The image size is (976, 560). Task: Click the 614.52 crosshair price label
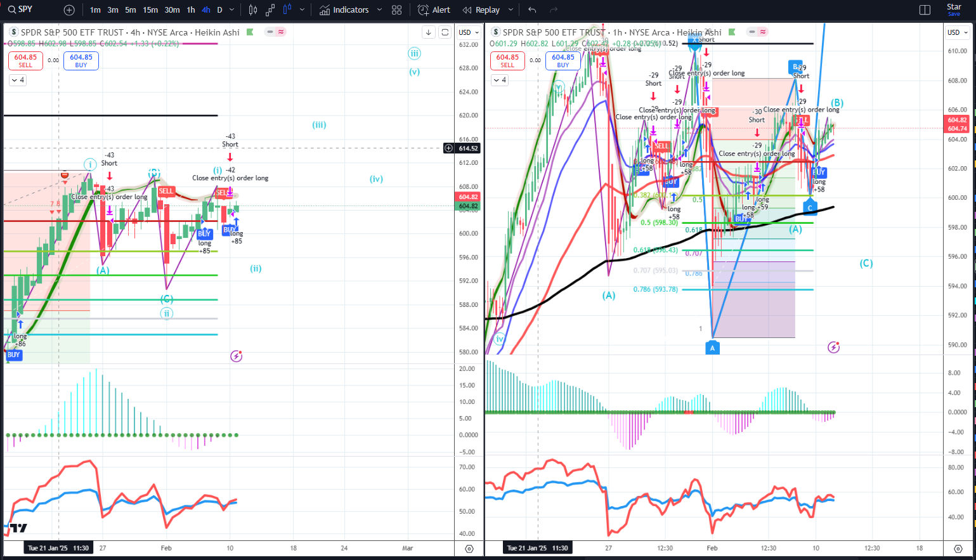(x=469, y=148)
